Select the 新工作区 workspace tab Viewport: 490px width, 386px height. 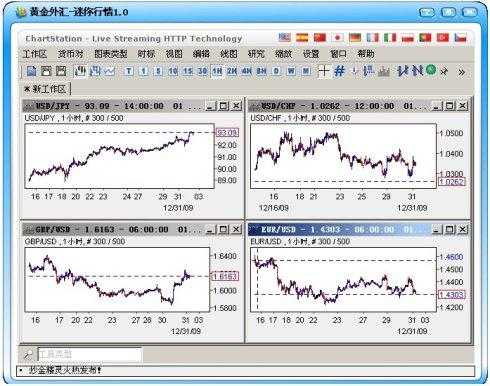(x=46, y=89)
